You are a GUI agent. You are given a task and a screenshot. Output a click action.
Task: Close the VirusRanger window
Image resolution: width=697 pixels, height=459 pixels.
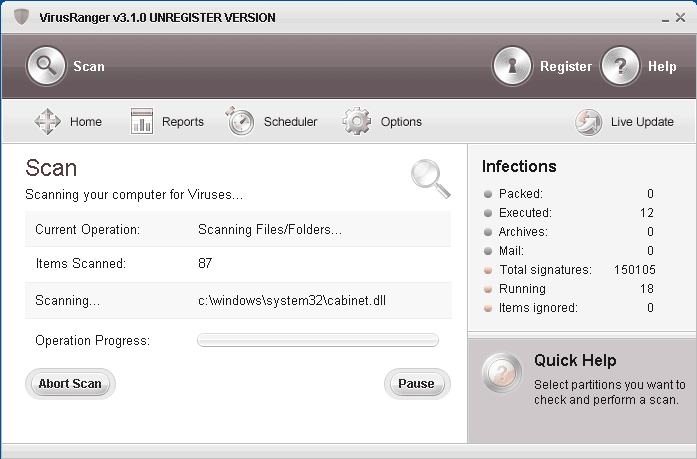(x=681, y=17)
